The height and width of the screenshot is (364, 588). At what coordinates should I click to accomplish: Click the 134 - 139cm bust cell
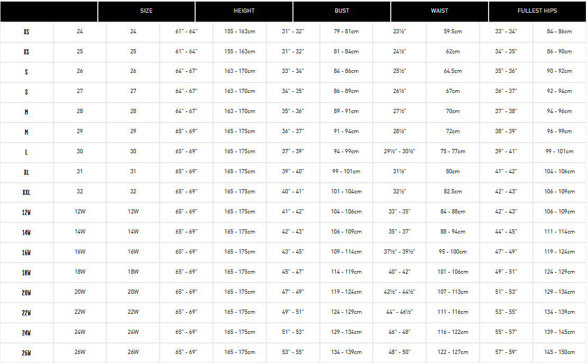point(346,352)
